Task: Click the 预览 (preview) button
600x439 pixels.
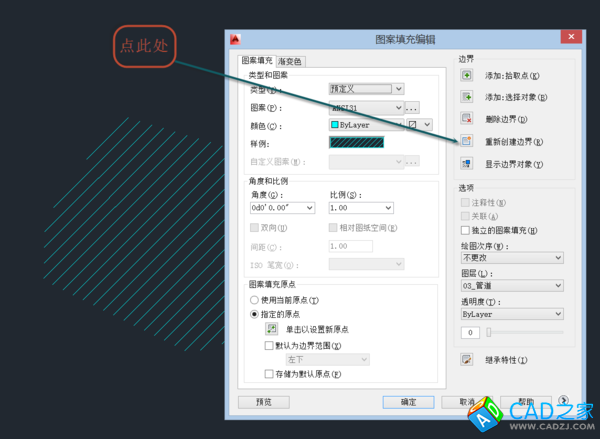Action: click(x=264, y=402)
